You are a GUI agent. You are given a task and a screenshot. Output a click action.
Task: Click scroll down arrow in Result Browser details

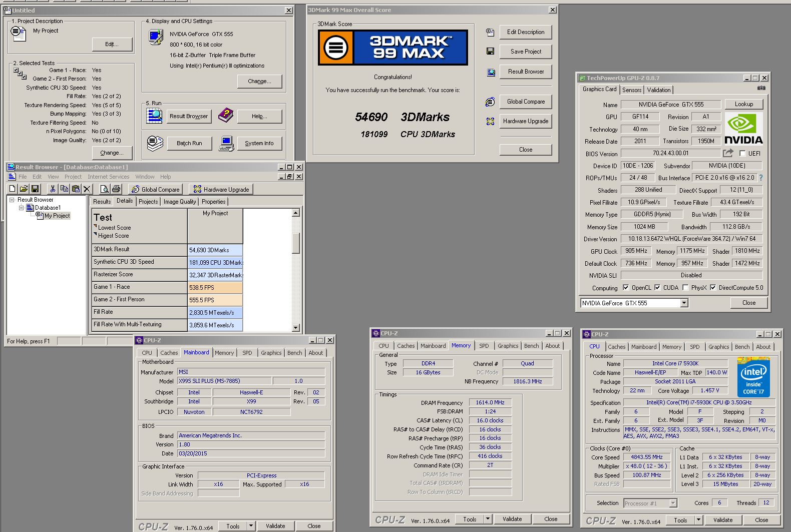(x=296, y=328)
